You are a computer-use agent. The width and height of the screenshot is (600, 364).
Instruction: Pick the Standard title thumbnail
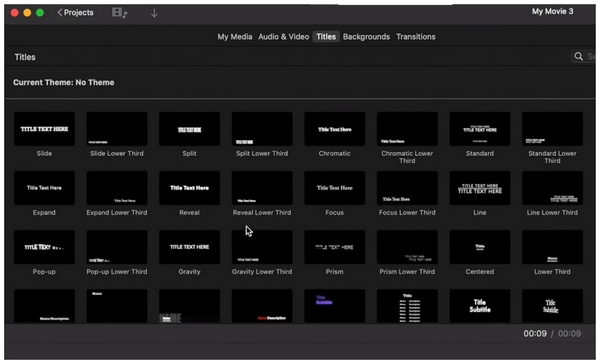point(480,129)
